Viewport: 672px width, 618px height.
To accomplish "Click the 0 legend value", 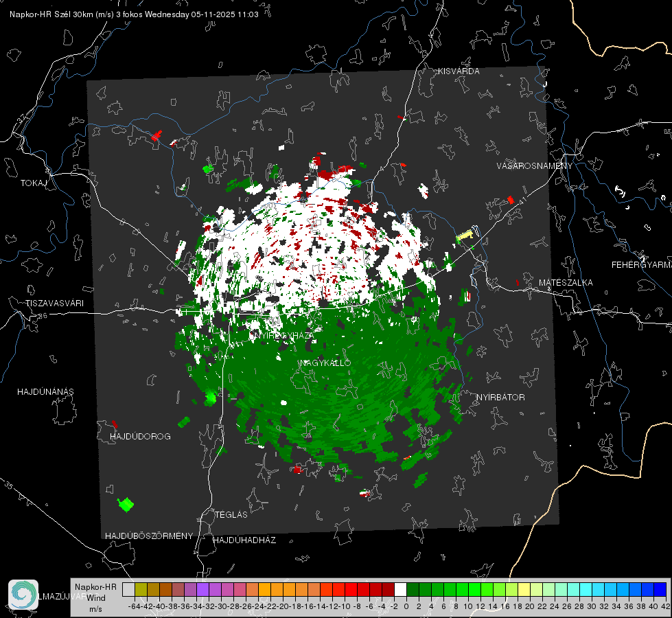I will pos(406,606).
